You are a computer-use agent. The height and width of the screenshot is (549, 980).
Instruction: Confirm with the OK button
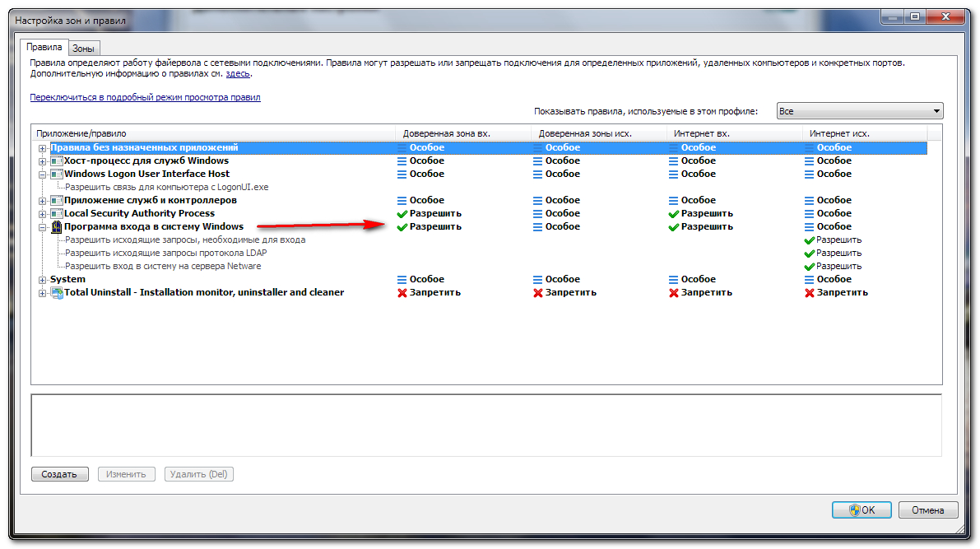coord(862,510)
